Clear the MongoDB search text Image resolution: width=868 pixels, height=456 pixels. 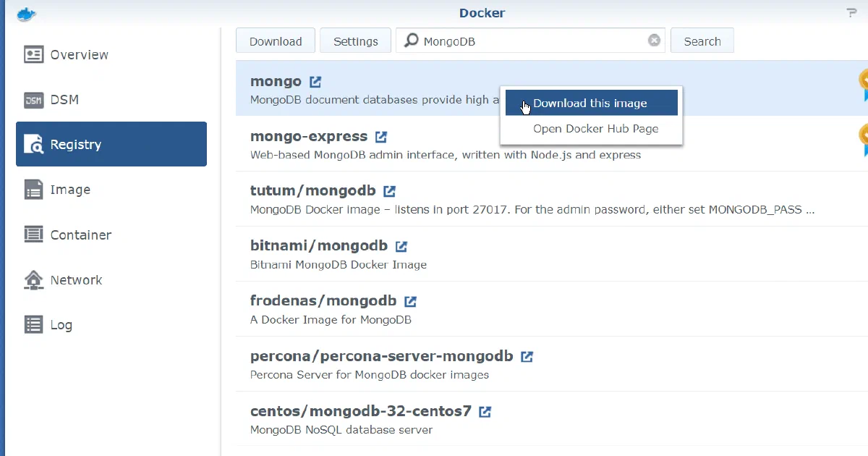click(654, 41)
